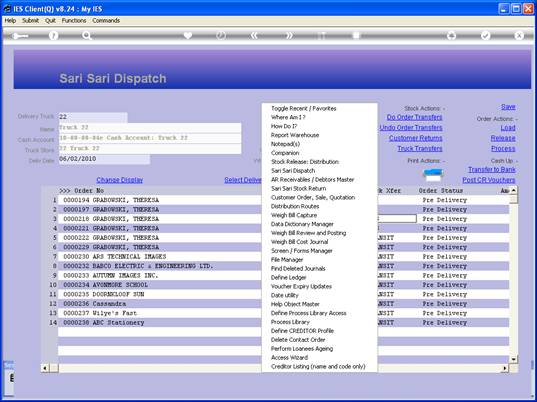
Task: Choose Sari Sari Stock Return entry
Action: coord(298,189)
